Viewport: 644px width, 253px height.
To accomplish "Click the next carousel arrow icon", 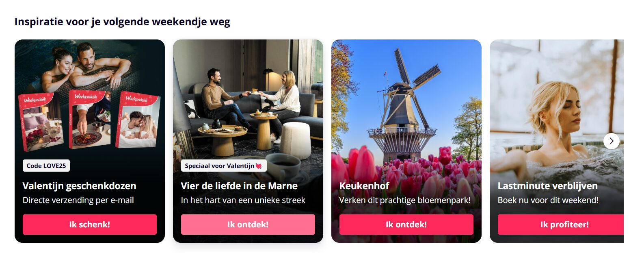I will click(x=611, y=141).
